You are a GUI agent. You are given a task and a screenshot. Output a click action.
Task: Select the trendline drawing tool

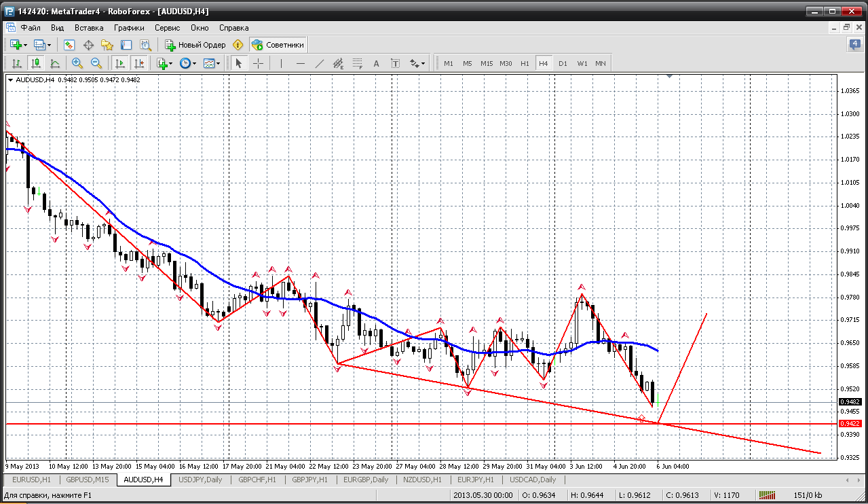coord(320,63)
